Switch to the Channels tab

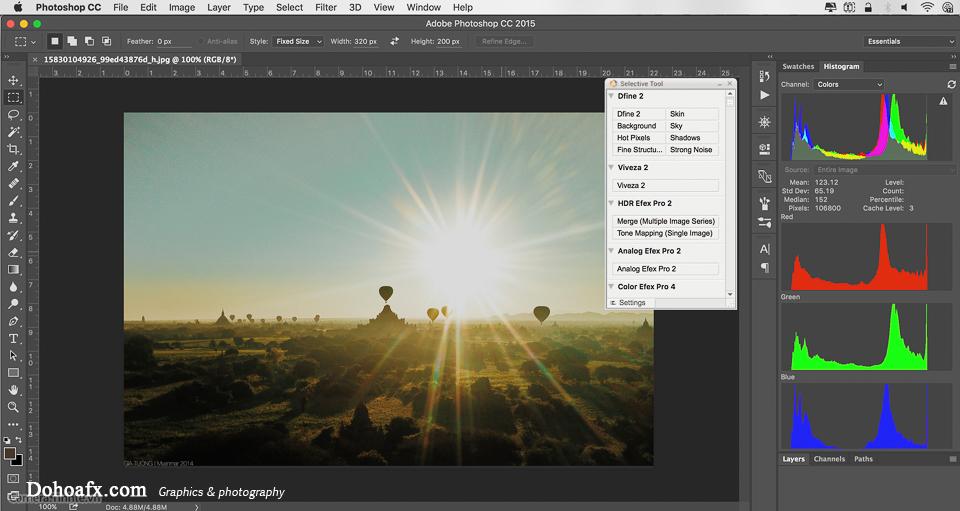[x=829, y=458]
